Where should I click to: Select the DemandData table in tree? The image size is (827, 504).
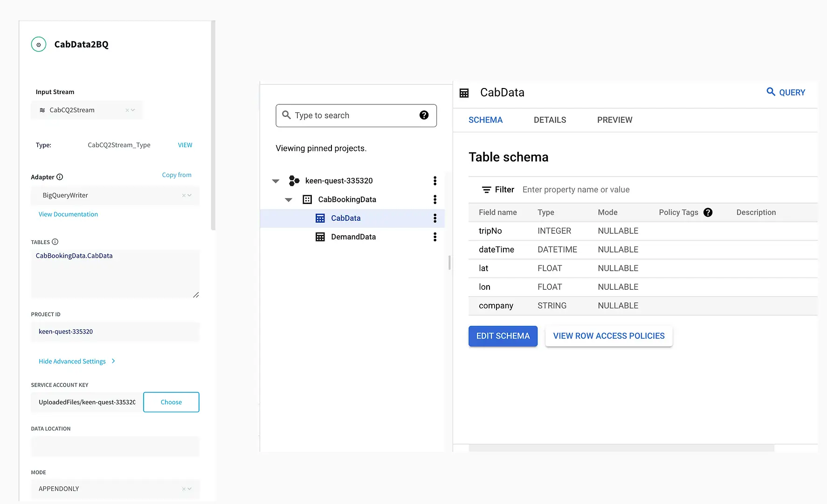[x=353, y=237]
